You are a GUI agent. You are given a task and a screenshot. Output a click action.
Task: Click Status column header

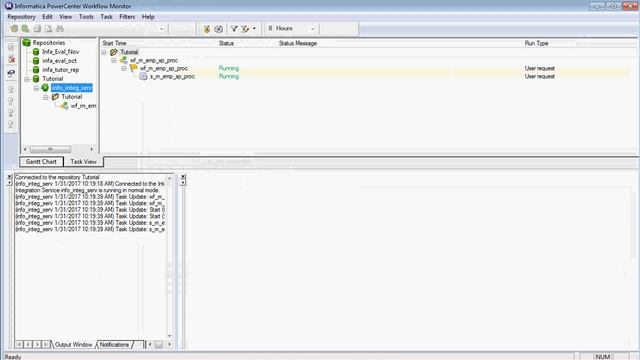coord(226,43)
